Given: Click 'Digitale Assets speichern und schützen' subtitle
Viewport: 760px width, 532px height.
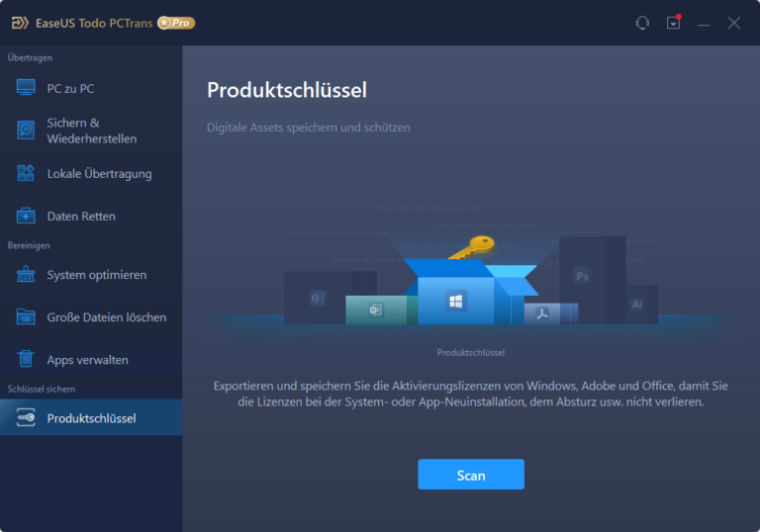Looking at the screenshot, I should point(309,128).
